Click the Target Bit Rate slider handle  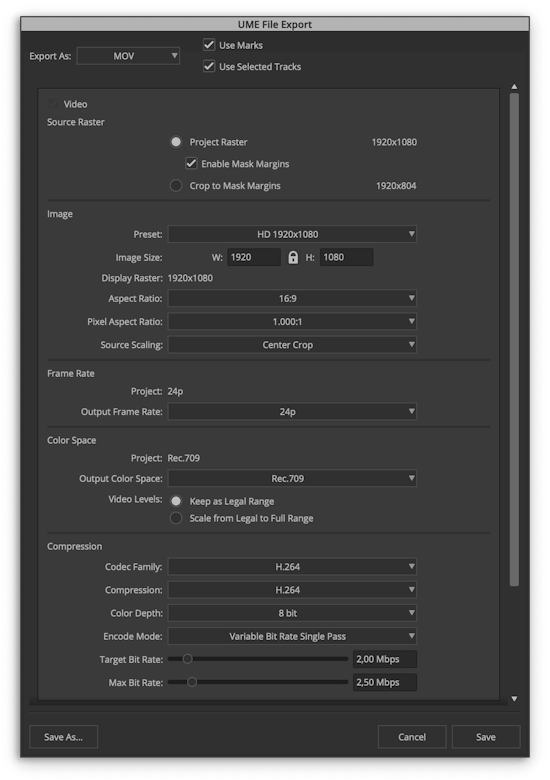187,659
